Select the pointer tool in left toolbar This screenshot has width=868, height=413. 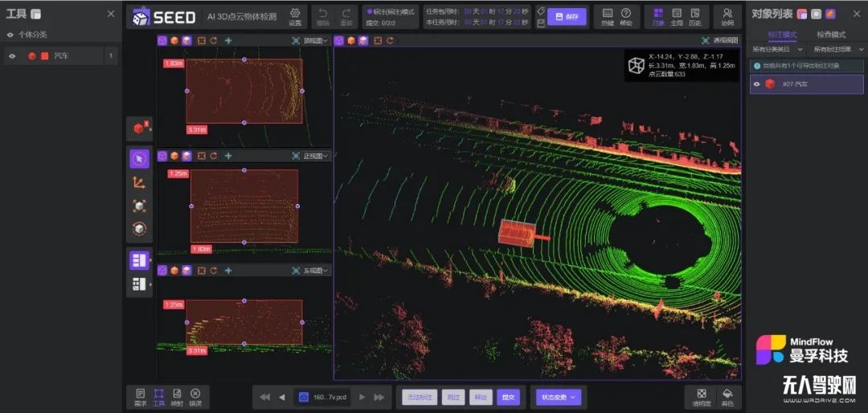(140, 158)
